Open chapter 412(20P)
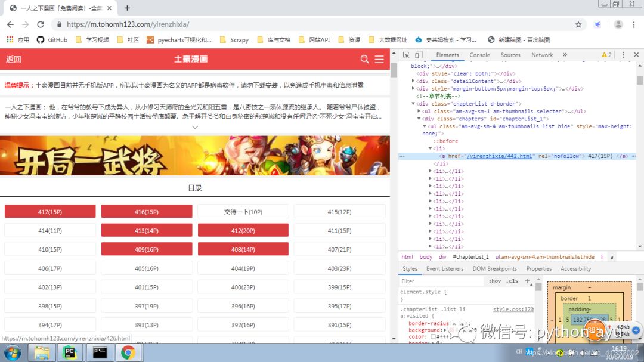The height and width of the screenshot is (362, 644). 243,231
